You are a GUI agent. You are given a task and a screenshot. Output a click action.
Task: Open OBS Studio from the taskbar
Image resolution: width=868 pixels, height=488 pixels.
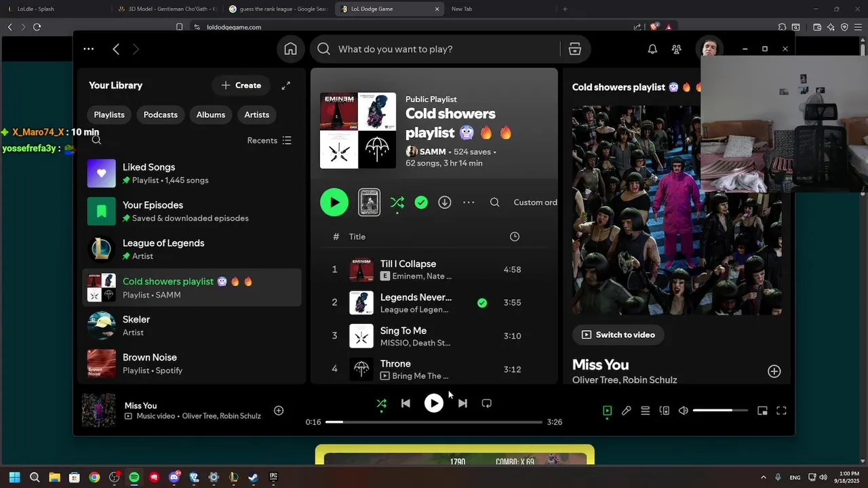coord(114,477)
